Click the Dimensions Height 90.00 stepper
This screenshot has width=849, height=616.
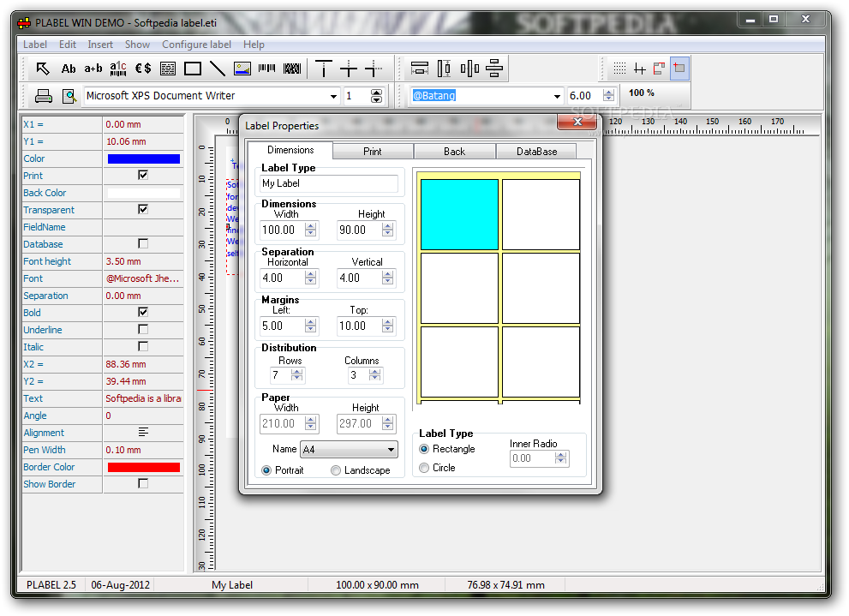[388, 230]
